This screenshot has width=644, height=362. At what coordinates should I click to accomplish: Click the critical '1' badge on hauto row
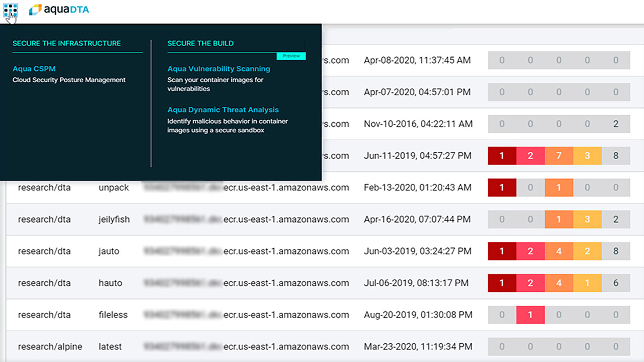coord(502,283)
